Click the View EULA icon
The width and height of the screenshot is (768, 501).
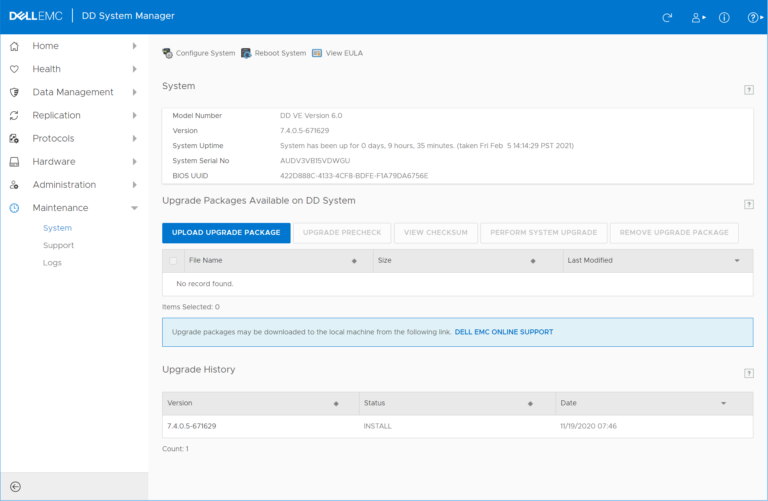pyautogui.click(x=317, y=53)
